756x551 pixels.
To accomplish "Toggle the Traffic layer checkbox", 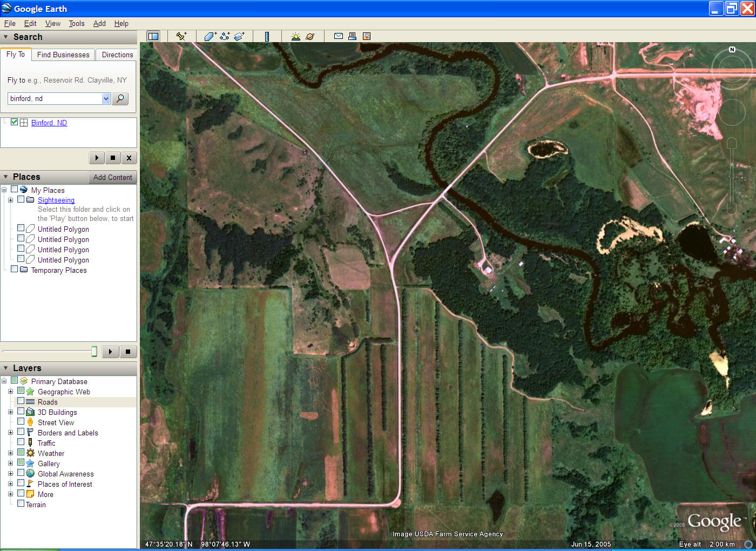I will pyautogui.click(x=21, y=442).
